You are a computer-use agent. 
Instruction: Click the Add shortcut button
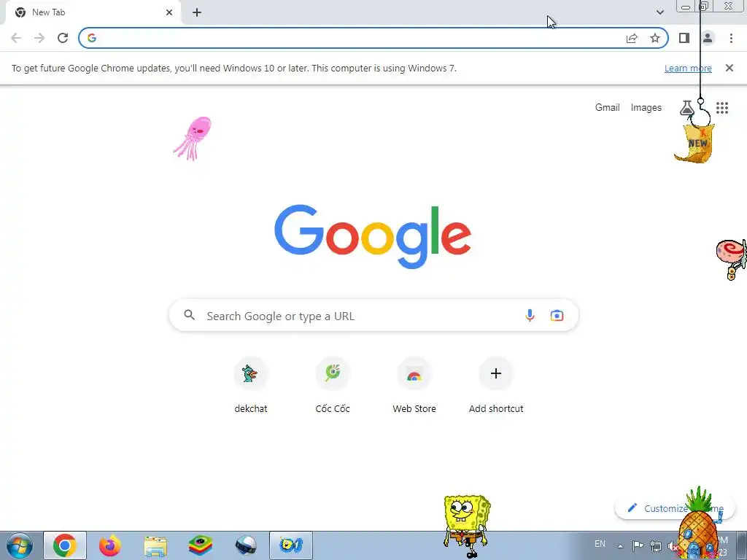coord(496,385)
